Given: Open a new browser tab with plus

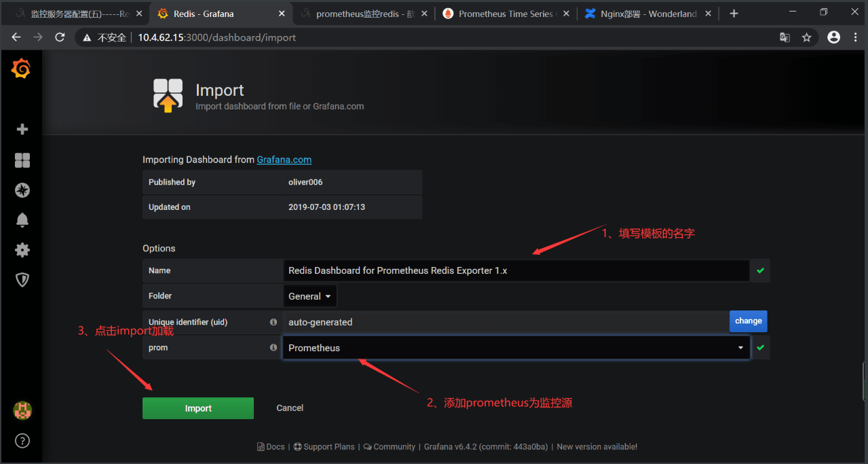Looking at the screenshot, I should click(734, 14).
